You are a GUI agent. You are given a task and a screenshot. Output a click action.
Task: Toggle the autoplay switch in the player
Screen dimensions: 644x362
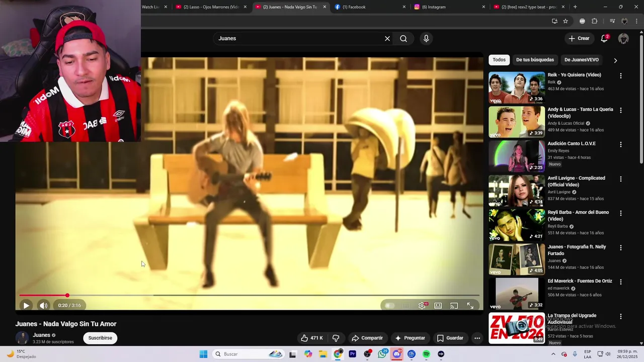coord(389,305)
